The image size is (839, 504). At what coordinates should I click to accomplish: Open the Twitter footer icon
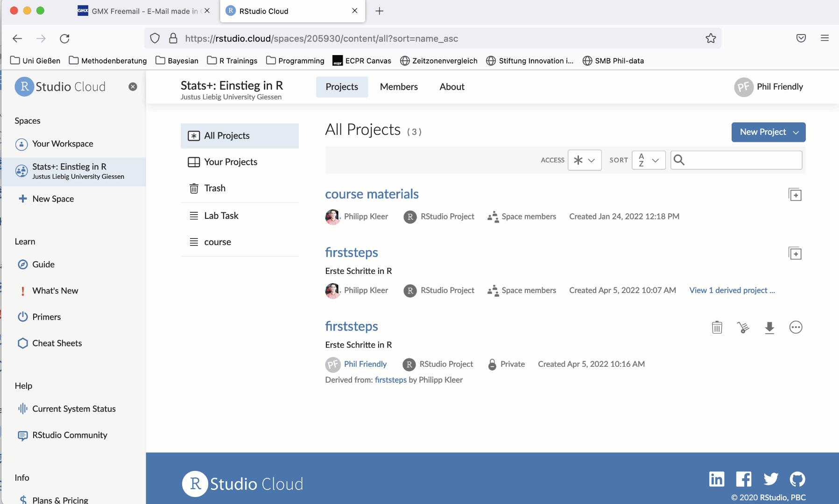771,479
